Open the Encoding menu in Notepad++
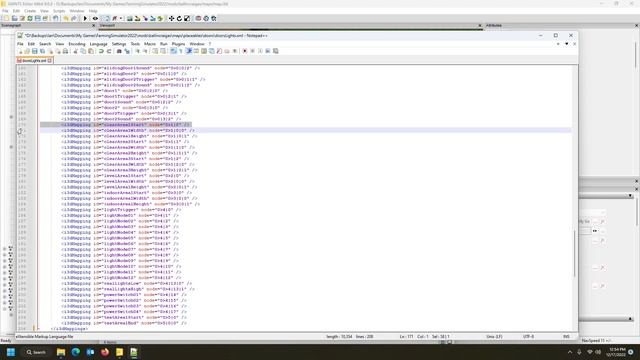 tap(77, 44)
